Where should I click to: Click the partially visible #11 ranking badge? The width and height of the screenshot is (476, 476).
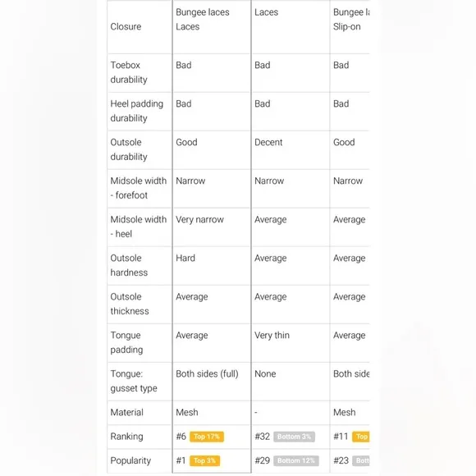(x=361, y=437)
